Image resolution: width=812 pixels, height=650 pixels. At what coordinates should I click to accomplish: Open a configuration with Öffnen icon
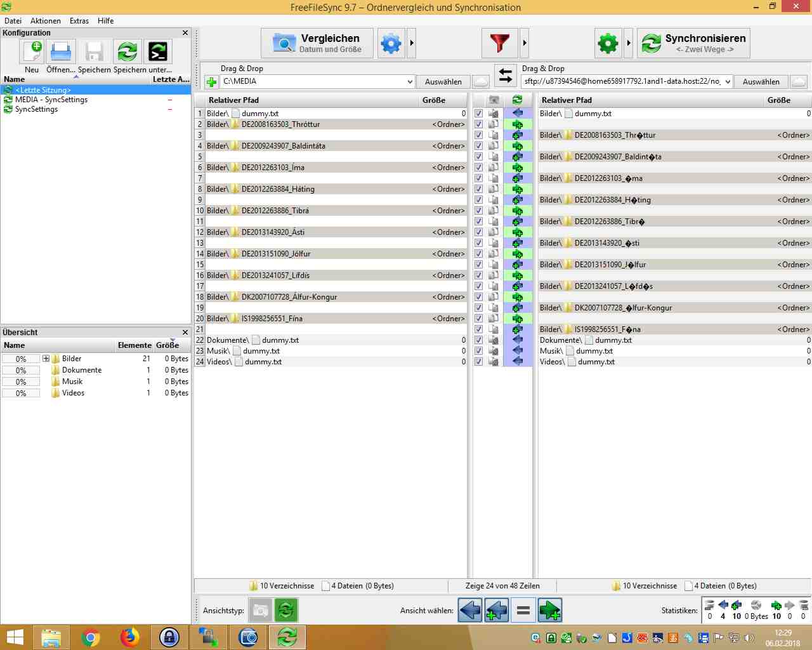pos(61,51)
